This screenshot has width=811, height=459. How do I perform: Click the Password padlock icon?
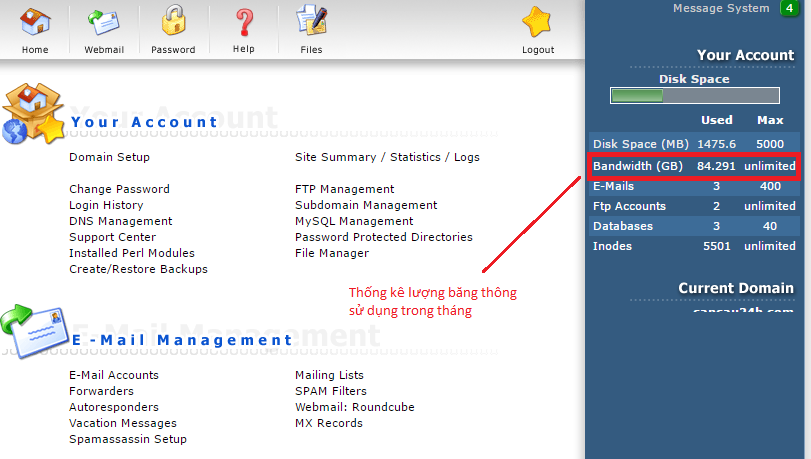tap(173, 21)
